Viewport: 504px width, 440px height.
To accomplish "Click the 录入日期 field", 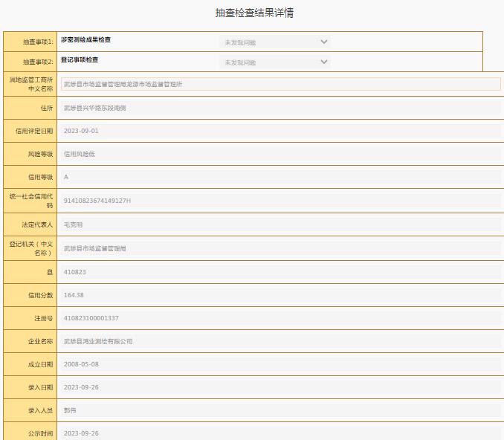I will [x=280, y=387].
